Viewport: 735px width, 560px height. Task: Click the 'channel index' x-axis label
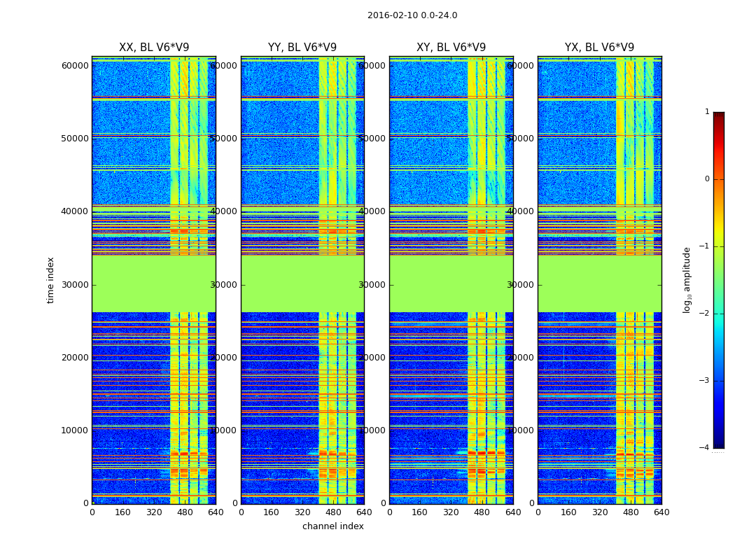pos(333,526)
